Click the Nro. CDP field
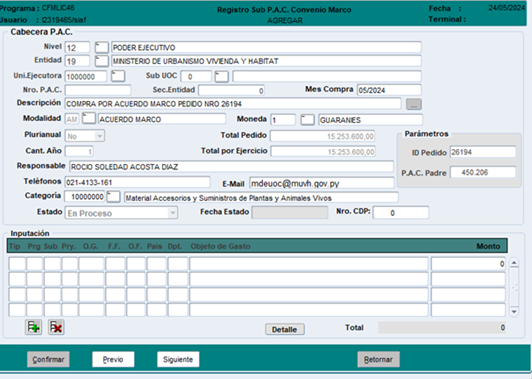The height and width of the screenshot is (379, 532). tap(401, 213)
